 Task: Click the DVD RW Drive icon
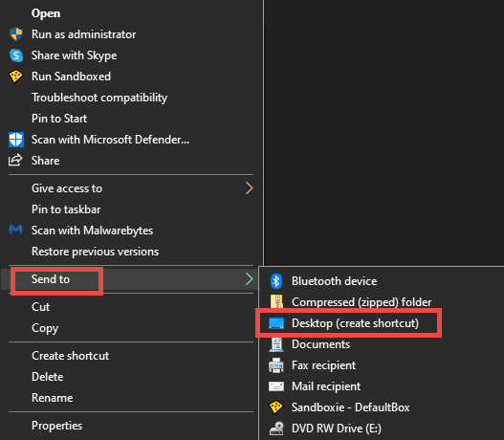pyautogui.click(x=276, y=429)
